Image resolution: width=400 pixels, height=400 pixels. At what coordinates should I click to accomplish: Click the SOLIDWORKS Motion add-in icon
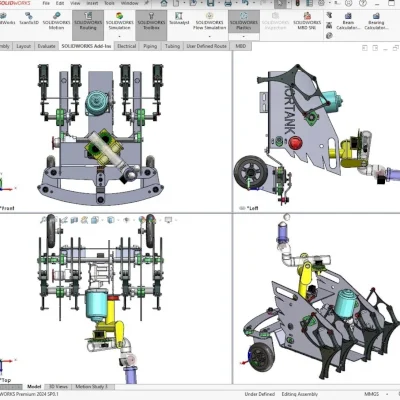coord(56,21)
